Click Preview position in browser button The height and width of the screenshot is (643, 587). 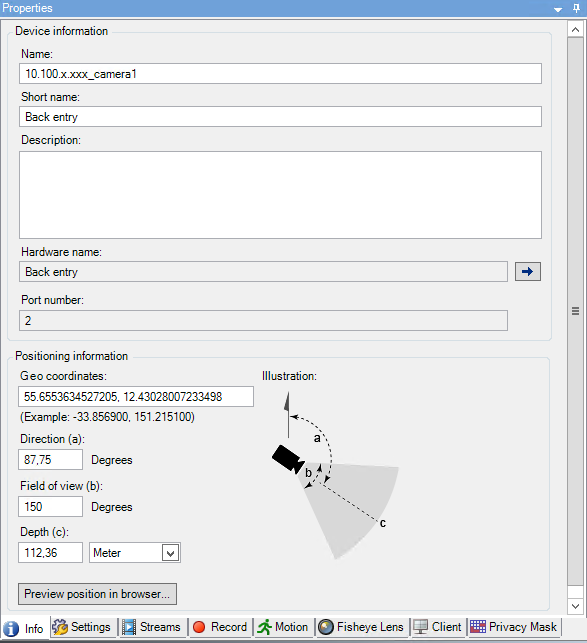click(x=97, y=594)
